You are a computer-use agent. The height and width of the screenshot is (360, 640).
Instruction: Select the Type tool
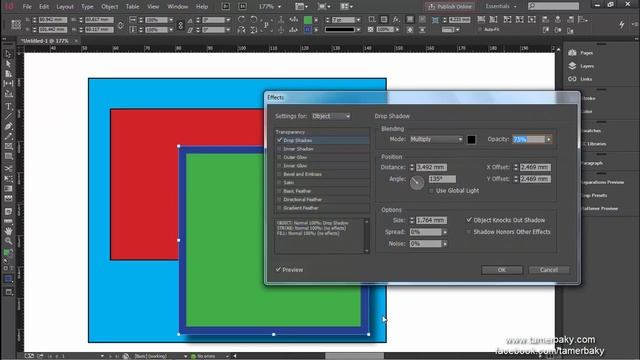pos(8,106)
